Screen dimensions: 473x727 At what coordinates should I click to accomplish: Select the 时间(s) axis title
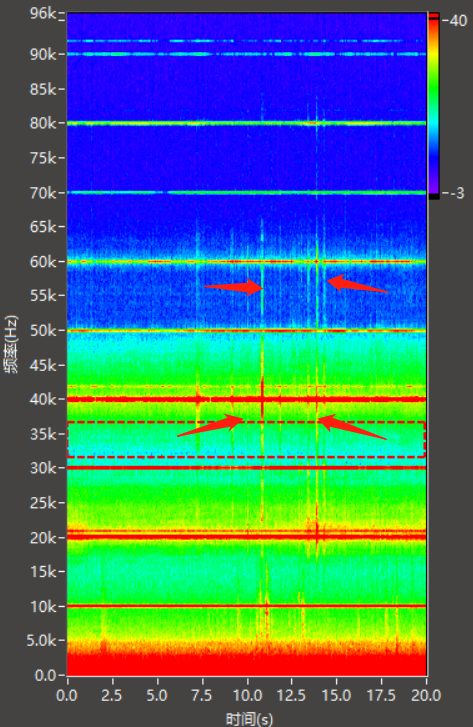249,719
